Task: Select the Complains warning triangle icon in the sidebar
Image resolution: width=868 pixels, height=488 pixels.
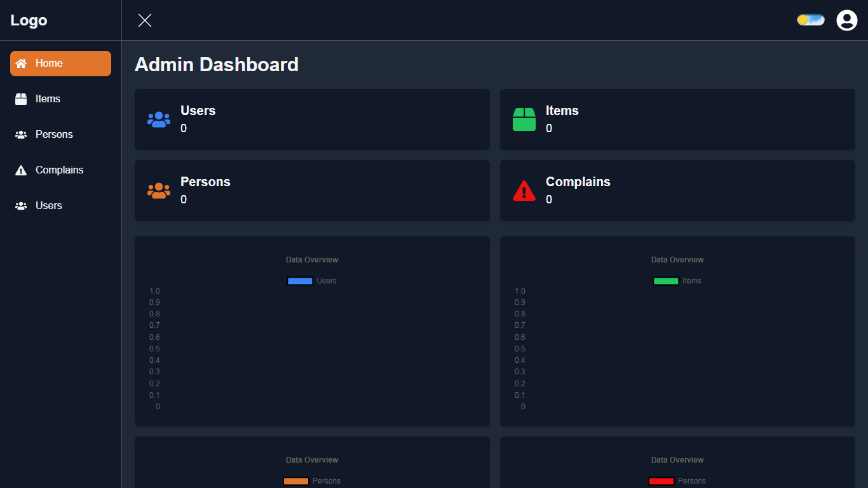Action: pyautogui.click(x=21, y=170)
